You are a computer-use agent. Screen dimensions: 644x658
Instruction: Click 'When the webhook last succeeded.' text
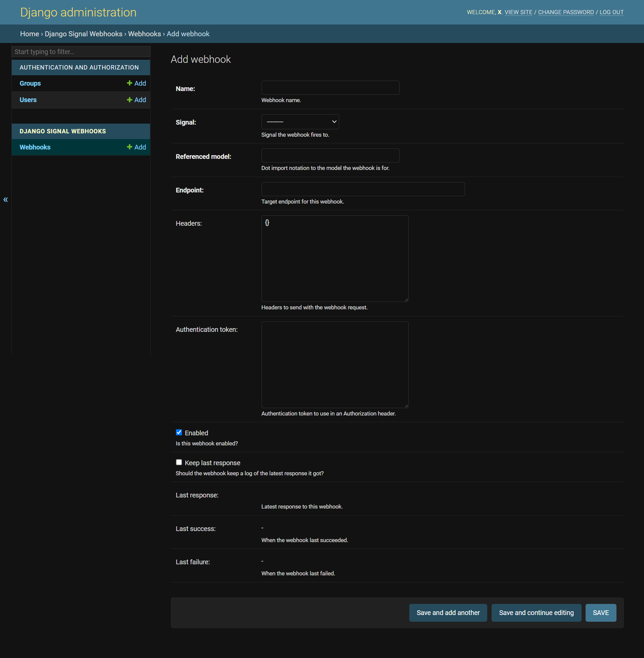click(x=305, y=540)
